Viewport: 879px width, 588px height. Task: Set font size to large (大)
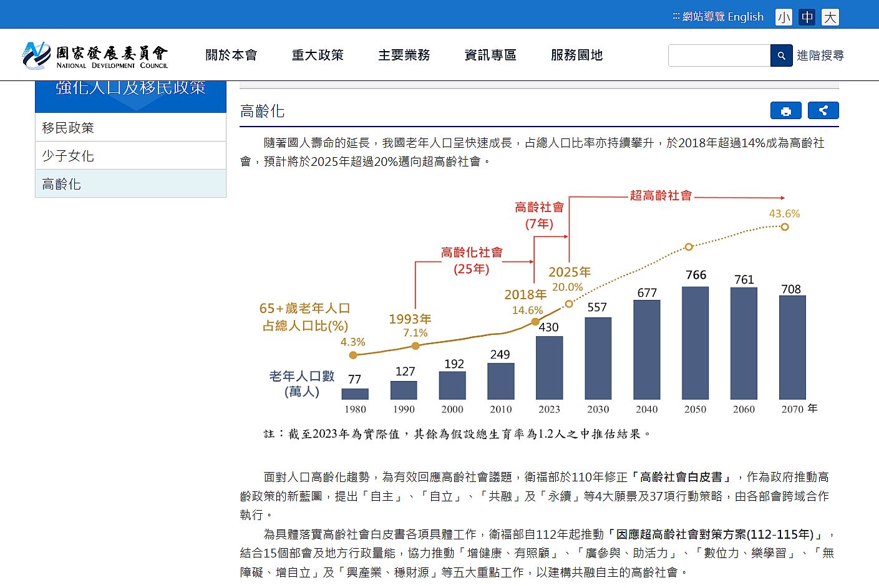coord(830,17)
